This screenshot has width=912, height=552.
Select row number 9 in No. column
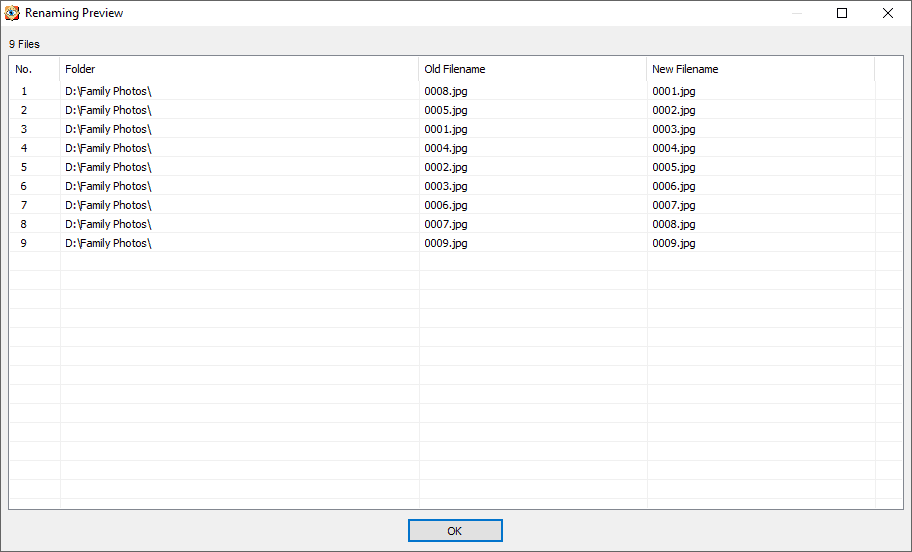pyautogui.click(x=24, y=243)
